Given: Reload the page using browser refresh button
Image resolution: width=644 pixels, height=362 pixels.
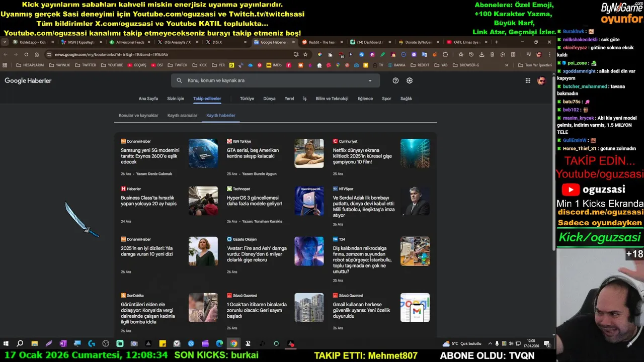Looking at the screenshot, I should (x=26, y=54).
